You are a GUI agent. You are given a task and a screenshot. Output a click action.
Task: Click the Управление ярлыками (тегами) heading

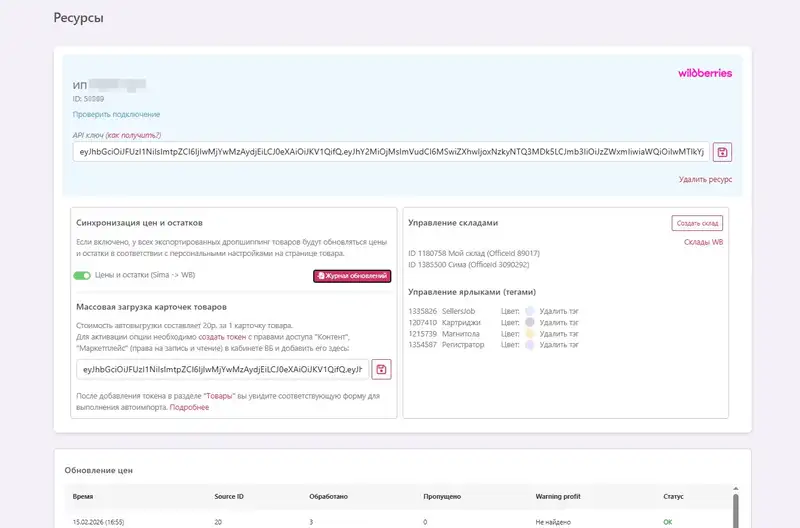coord(472,292)
